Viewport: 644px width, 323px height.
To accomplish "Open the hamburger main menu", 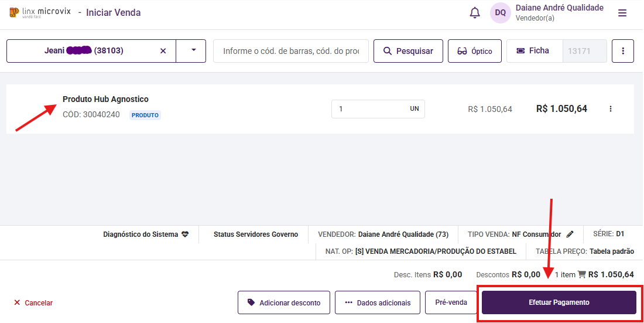I will point(622,13).
